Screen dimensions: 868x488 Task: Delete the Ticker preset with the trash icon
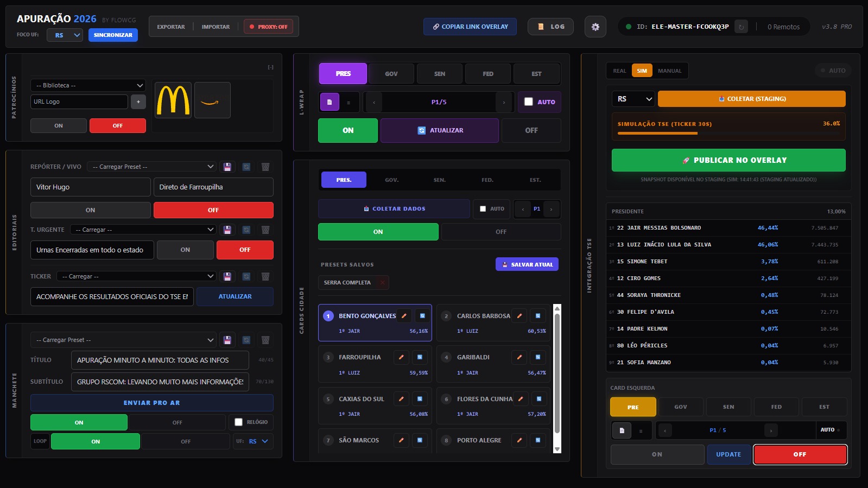coord(265,276)
